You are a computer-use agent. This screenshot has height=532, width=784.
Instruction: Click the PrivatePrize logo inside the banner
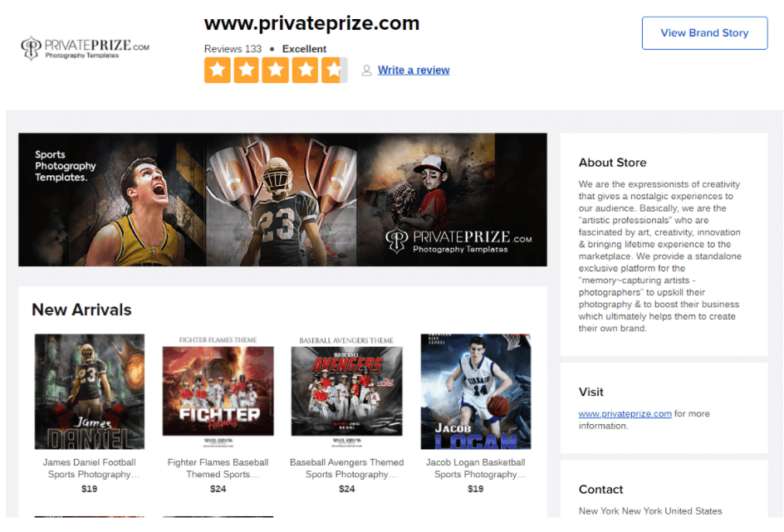(x=458, y=241)
